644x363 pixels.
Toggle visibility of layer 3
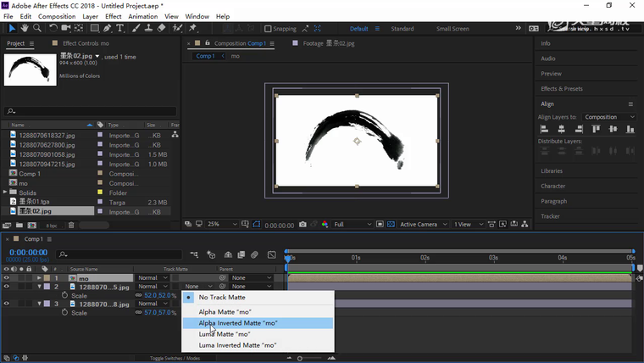[x=7, y=304]
